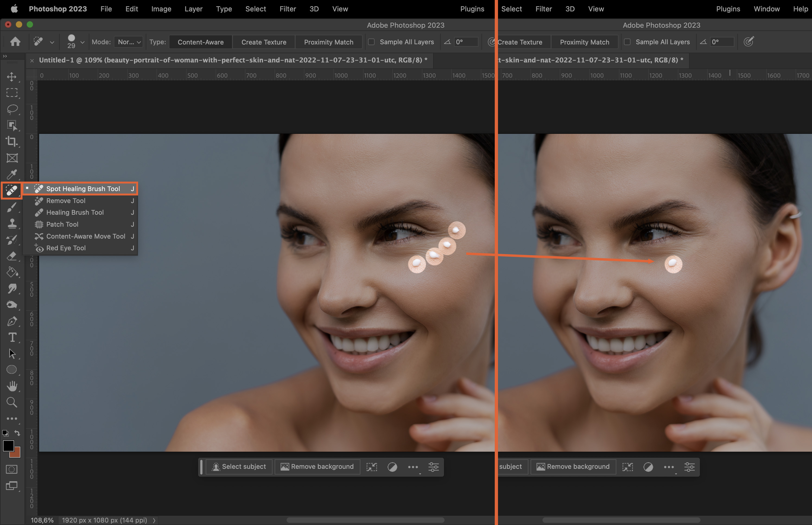
Task: Enable left Sample All Layers checkbox
Action: [x=372, y=42]
